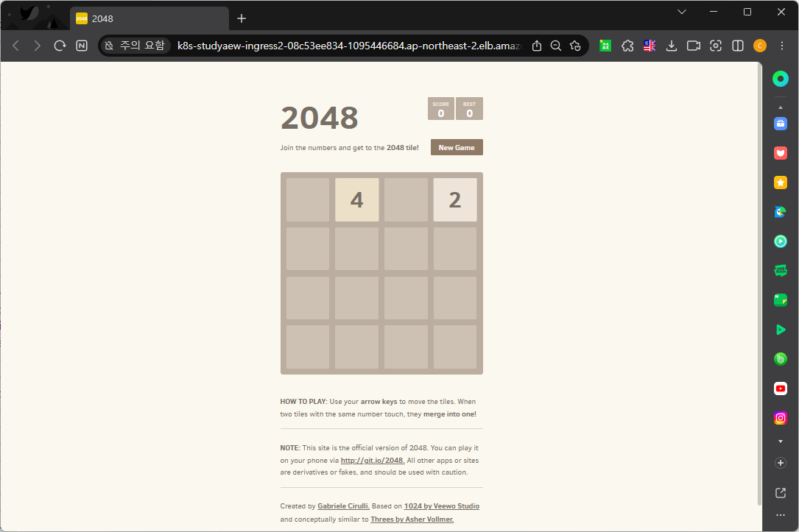
Task: Click the 'HOW TO PLAY:' text
Action: (x=303, y=402)
